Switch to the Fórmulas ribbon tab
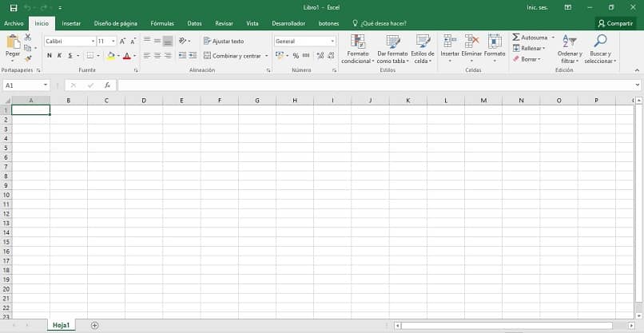Screen dimensions: 644x333 pyautogui.click(x=162, y=23)
